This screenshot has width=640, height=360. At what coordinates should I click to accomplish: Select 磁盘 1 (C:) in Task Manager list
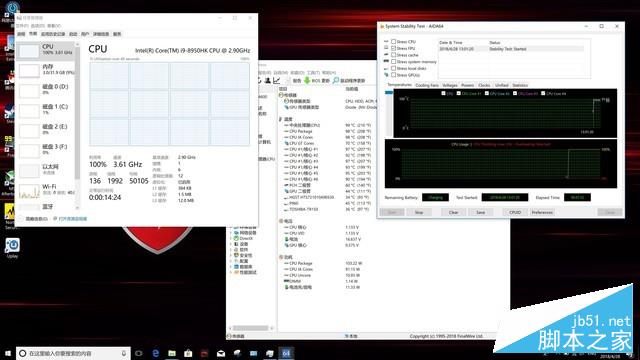point(47,110)
